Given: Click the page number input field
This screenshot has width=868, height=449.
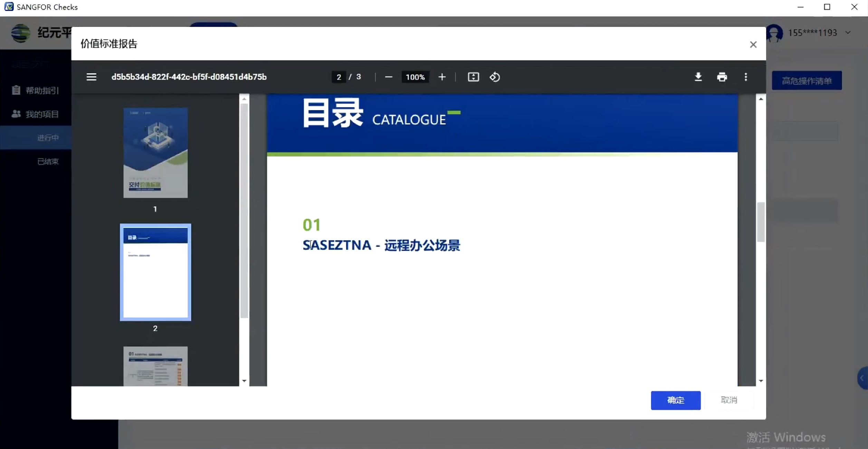Looking at the screenshot, I should [338, 77].
